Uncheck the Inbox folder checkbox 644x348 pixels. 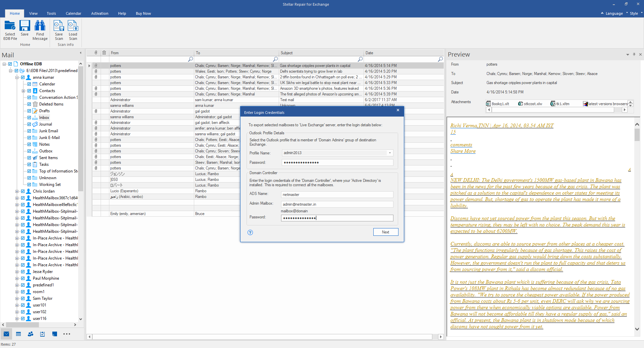click(29, 118)
